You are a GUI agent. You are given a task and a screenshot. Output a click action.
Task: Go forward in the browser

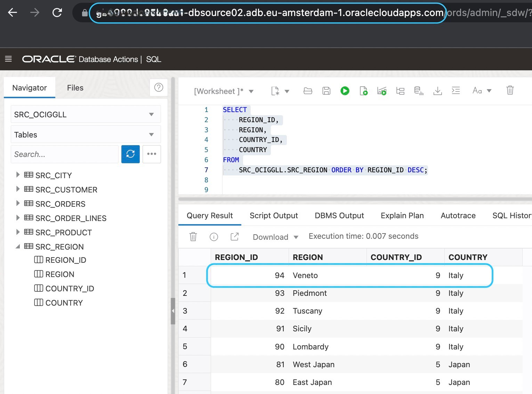(x=35, y=13)
